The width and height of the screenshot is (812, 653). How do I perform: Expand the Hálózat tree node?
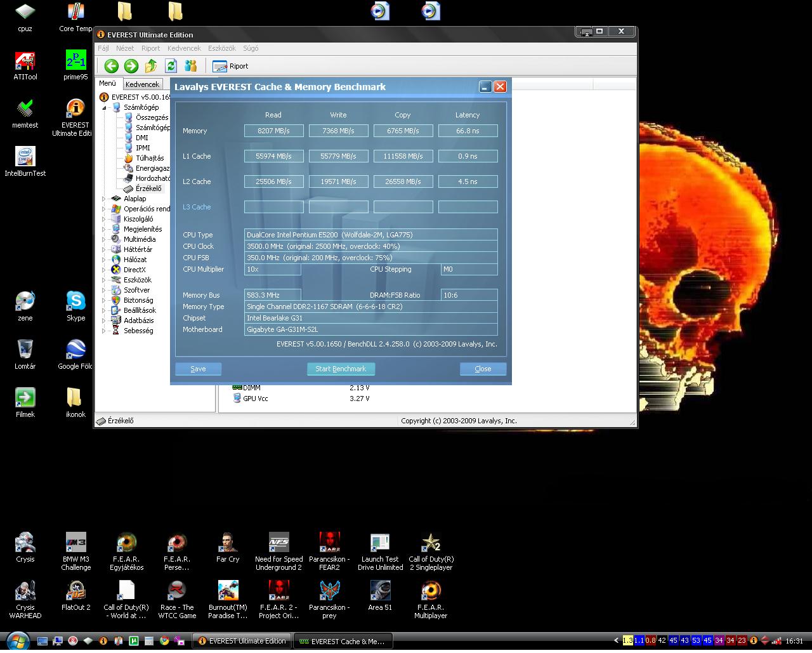(x=105, y=260)
